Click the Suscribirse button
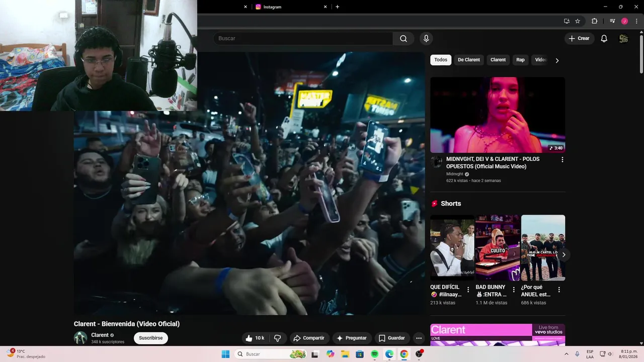 pyautogui.click(x=151, y=338)
